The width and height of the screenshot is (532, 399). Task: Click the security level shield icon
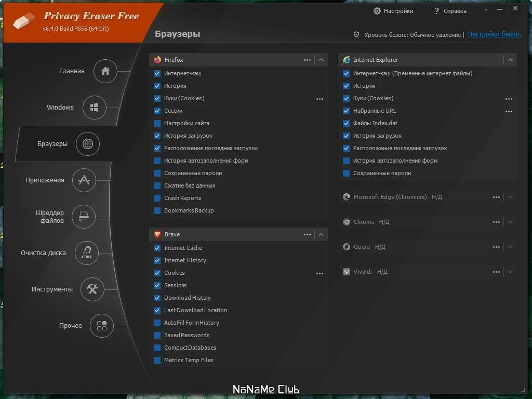356,34
